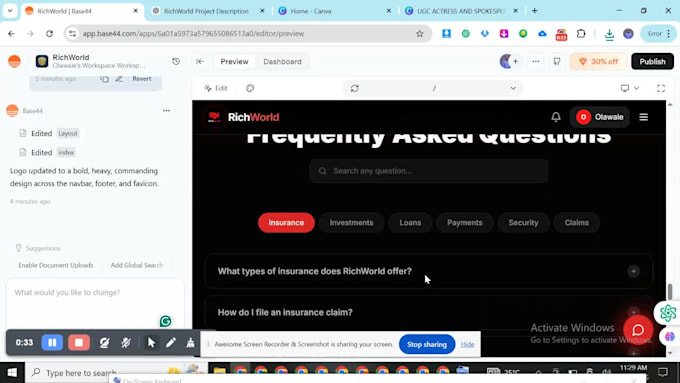Open the comments icon next to 30% off
This screenshot has height=383, width=680.
[557, 61]
